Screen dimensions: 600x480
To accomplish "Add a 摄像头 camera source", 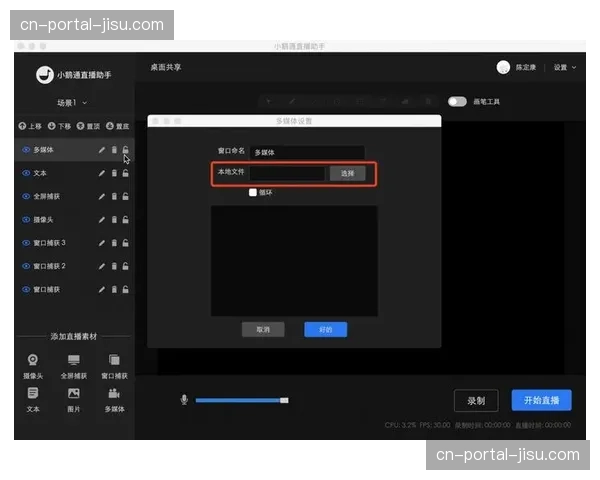I will click(x=33, y=364).
